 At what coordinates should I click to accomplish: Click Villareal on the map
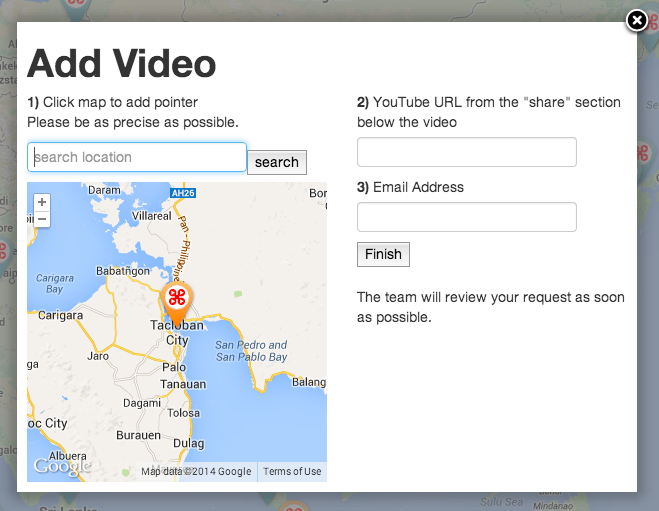pyautogui.click(x=152, y=215)
